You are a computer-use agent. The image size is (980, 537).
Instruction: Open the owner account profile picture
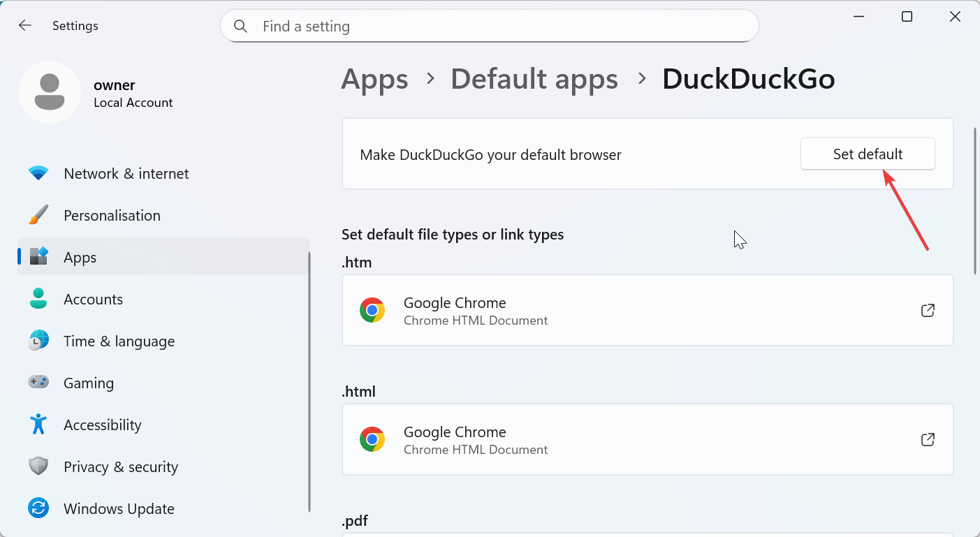[50, 92]
